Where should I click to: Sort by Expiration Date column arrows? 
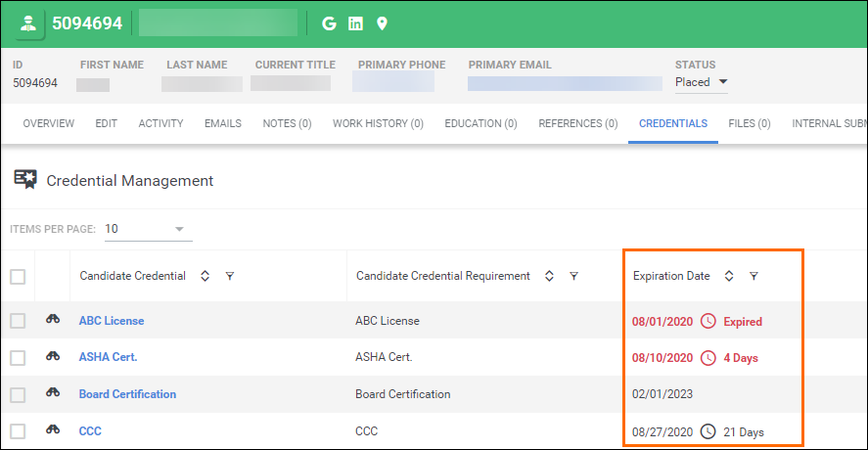[729, 276]
